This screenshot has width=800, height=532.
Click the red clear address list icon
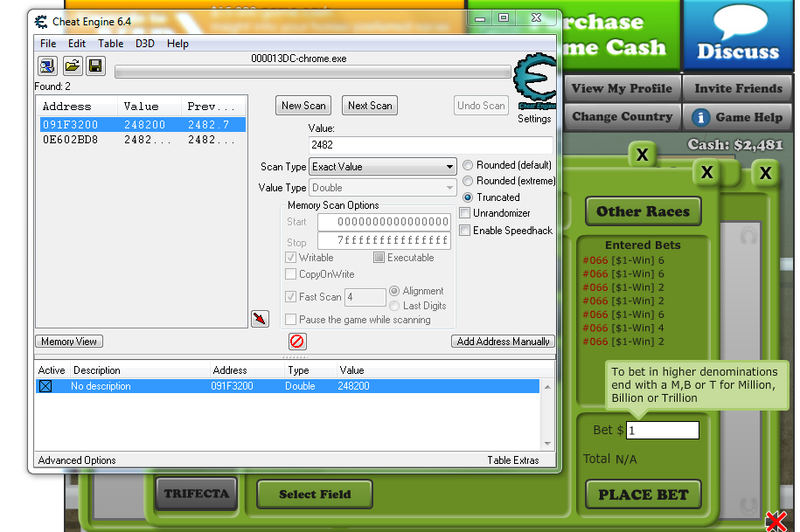pyautogui.click(x=297, y=341)
